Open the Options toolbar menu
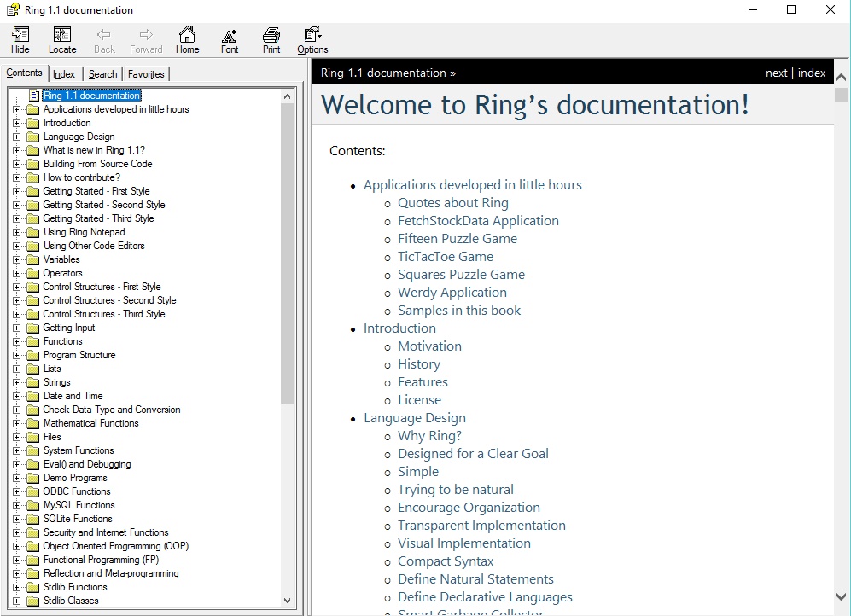This screenshot has height=616, width=851. (x=312, y=40)
